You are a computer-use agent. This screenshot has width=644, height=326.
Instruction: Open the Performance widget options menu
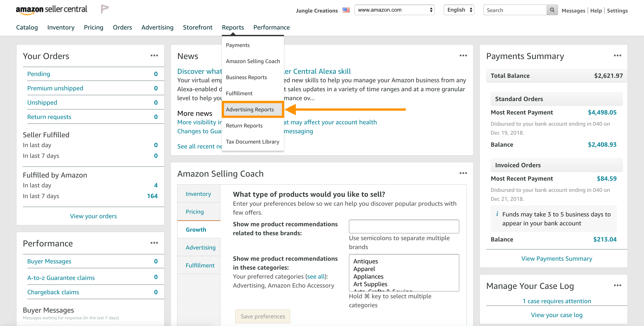[x=154, y=243]
